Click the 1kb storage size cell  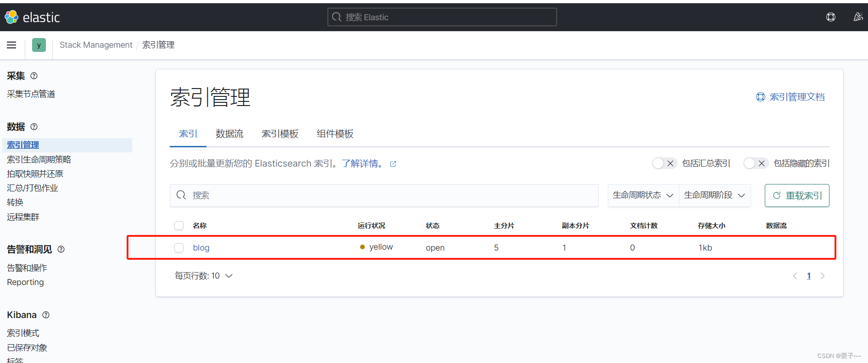click(x=705, y=248)
